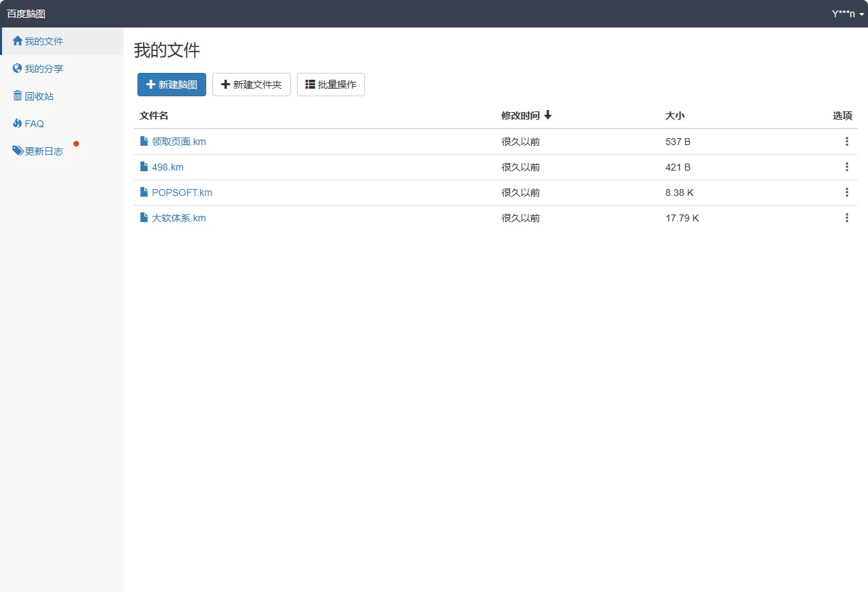Open the FAQ page from the sidebar
This screenshot has height=592, width=868.
(34, 124)
